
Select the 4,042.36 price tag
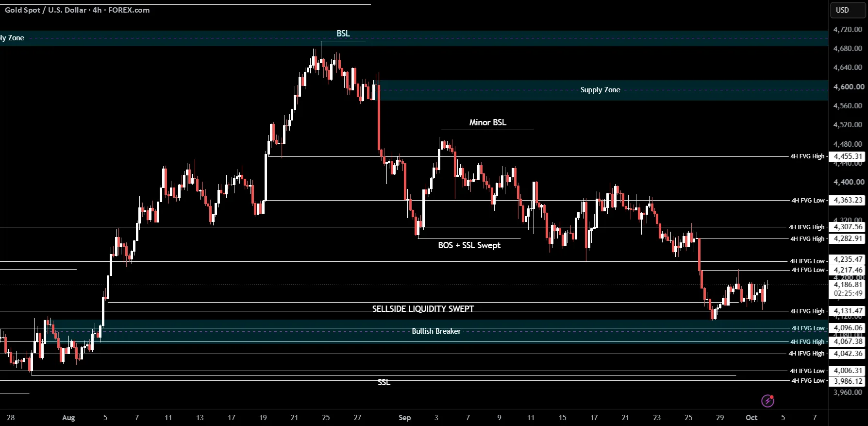point(848,354)
